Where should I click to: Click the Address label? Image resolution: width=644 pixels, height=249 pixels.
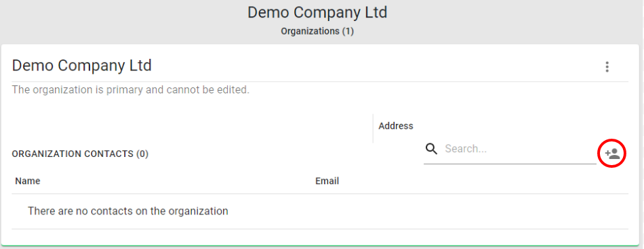coord(396,126)
